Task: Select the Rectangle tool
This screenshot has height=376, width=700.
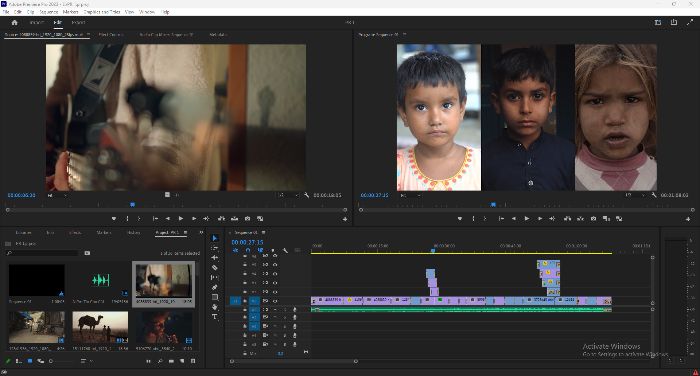Action: click(215, 297)
